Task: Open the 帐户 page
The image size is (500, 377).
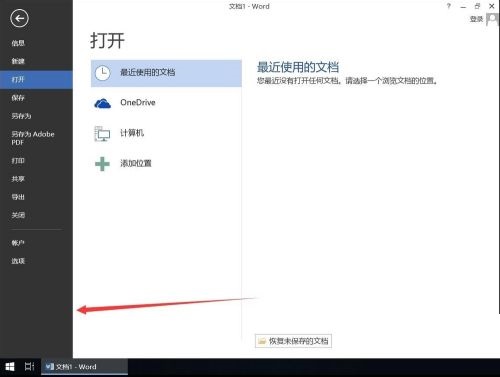Action: point(18,243)
